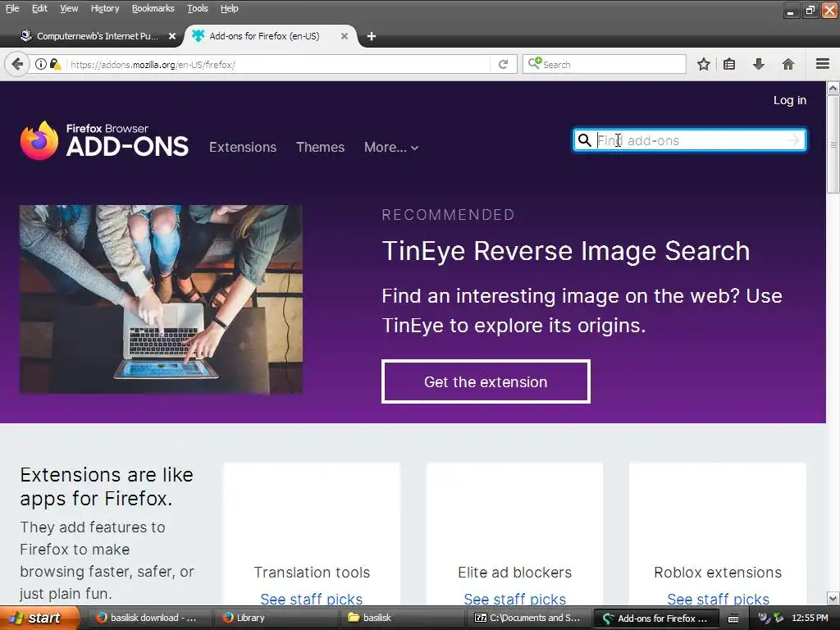Open the basilisk folder taskbar item
The image size is (840, 630).
click(404, 618)
